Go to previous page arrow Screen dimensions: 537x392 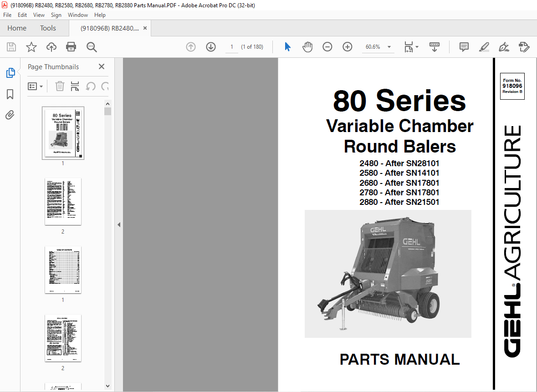191,47
